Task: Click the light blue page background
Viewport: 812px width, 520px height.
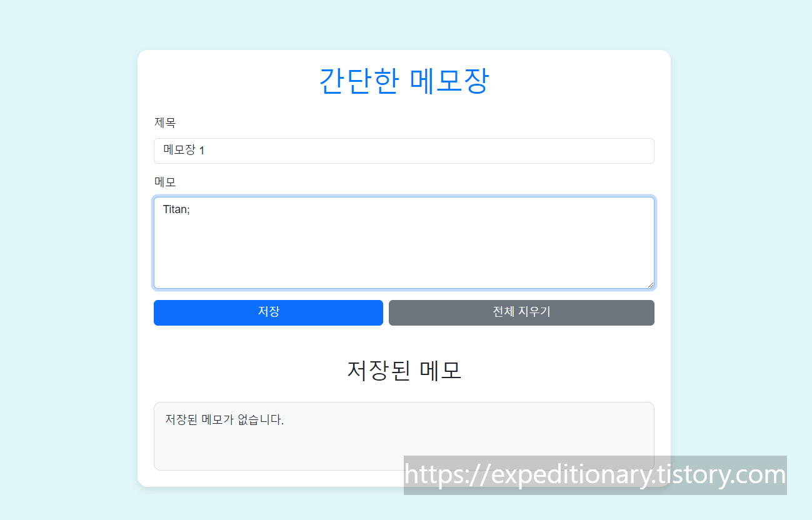Action: coord(69,250)
